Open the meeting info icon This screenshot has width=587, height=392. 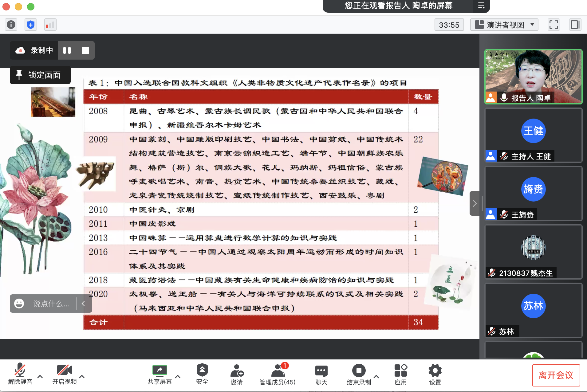click(11, 25)
